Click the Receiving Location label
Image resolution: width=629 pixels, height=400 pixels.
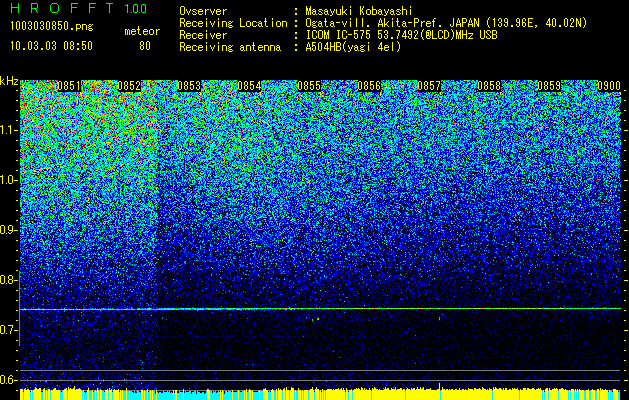[233, 24]
